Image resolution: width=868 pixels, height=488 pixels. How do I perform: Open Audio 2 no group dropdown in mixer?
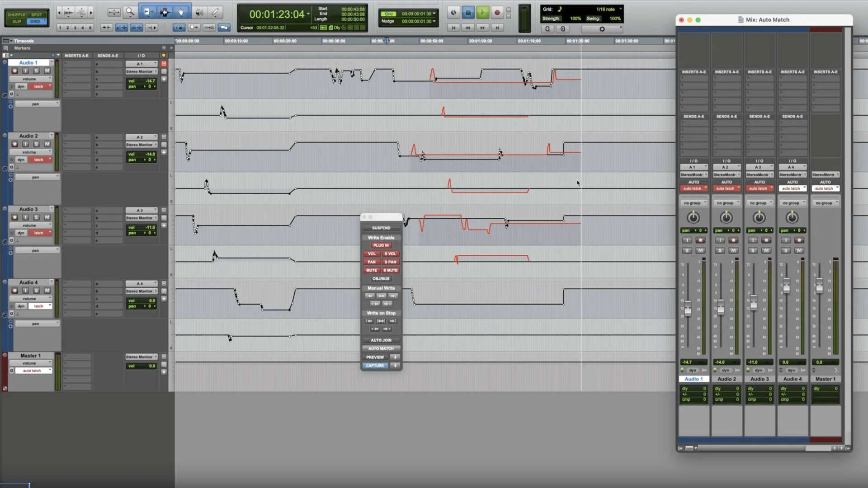pyautogui.click(x=726, y=203)
